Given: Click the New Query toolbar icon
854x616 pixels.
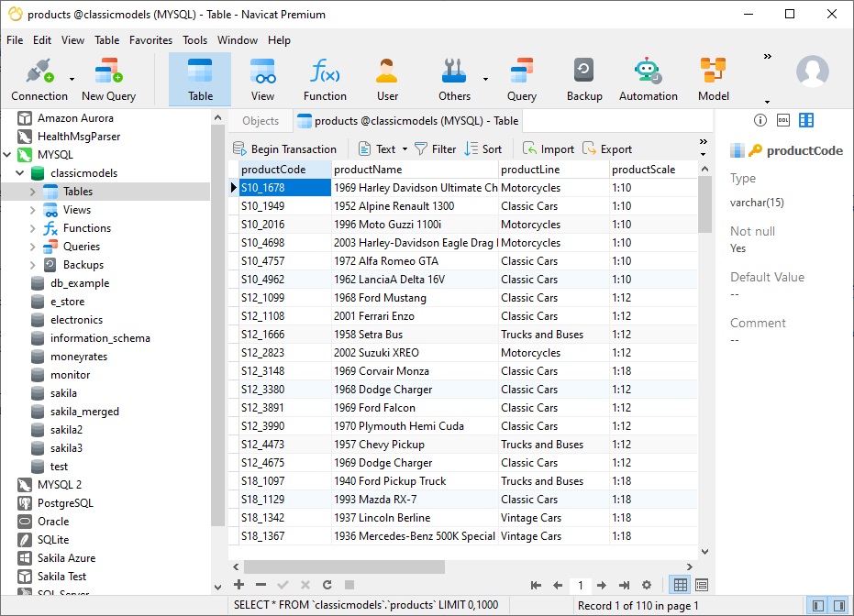Looking at the screenshot, I should pos(108,80).
